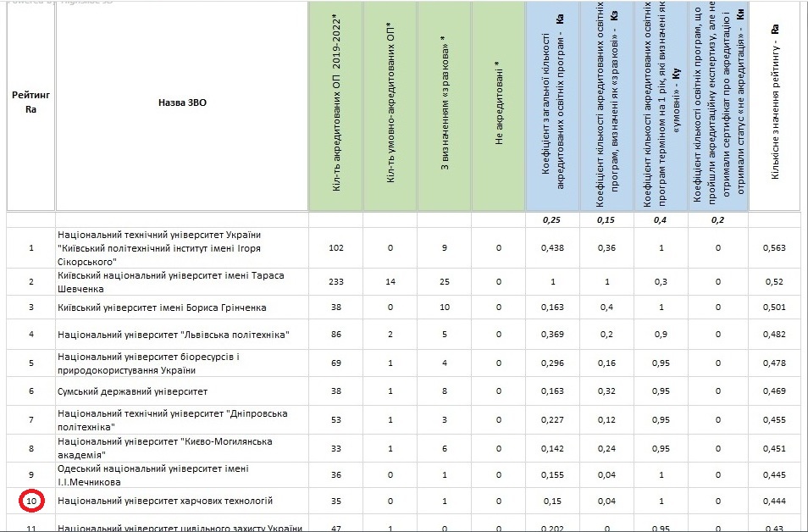Click Кз value 0,16
Screen dimensions: 808x532
(x=606, y=363)
